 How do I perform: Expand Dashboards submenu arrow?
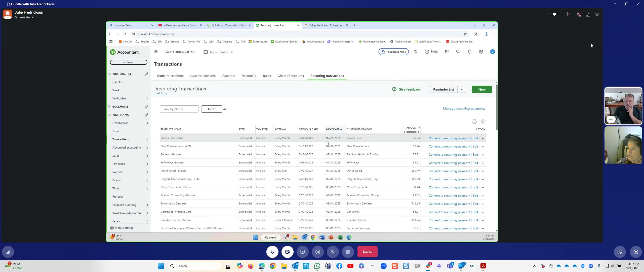(147, 123)
